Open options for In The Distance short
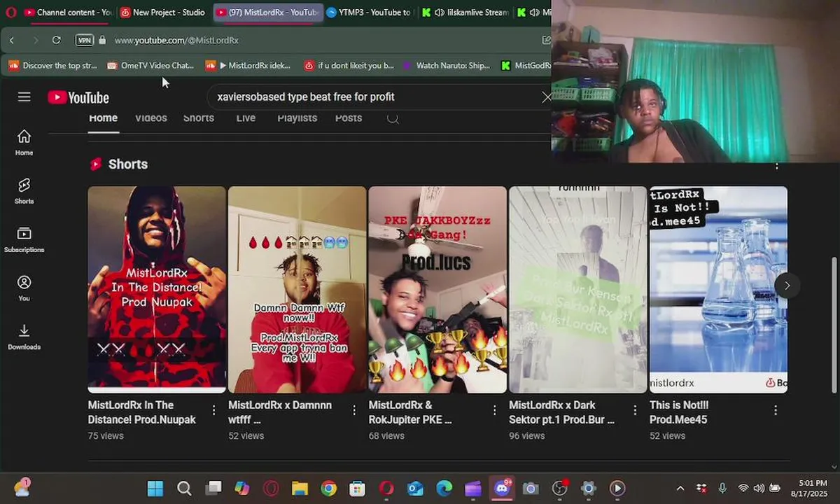 click(214, 410)
